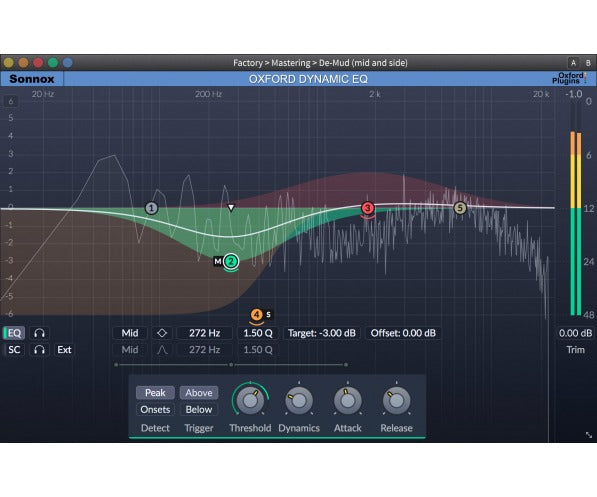The image size is (597, 497).
Task: Click the Oxford Dynamic EQ title banner
Action: pos(308,79)
